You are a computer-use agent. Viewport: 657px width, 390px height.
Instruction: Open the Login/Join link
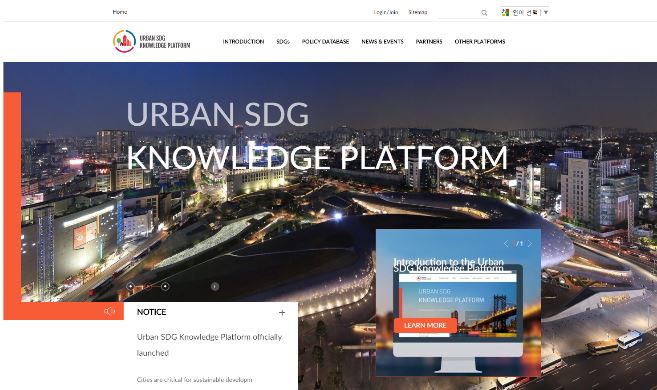pyautogui.click(x=385, y=12)
